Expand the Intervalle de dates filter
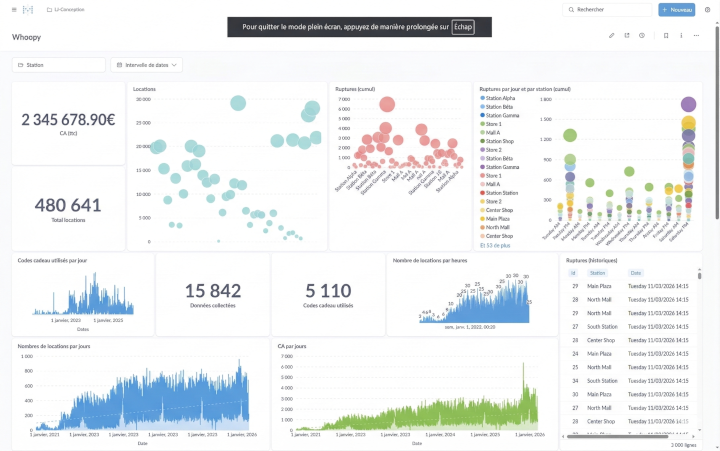Image resolution: width=720 pixels, height=451 pixels. pos(146,65)
